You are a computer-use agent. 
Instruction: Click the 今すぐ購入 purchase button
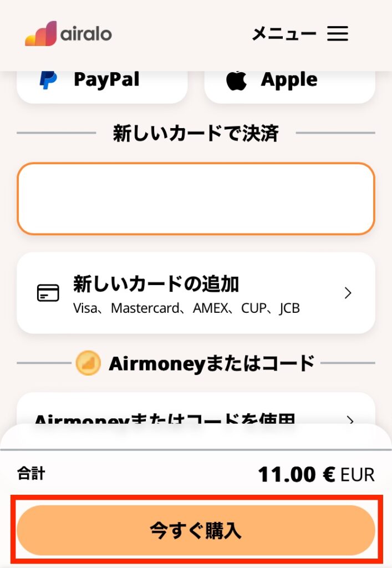(x=196, y=530)
